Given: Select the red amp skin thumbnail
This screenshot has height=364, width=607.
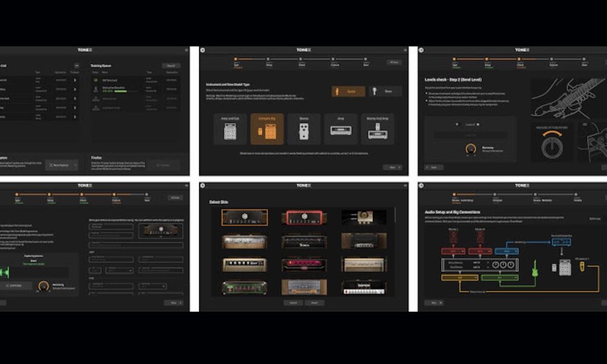Looking at the screenshot, I should [303, 217].
